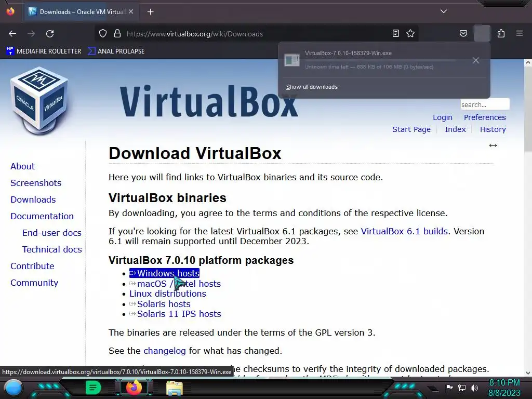The width and height of the screenshot is (532, 399).
Task: Open the Linux distributions link
Action: pos(168,294)
